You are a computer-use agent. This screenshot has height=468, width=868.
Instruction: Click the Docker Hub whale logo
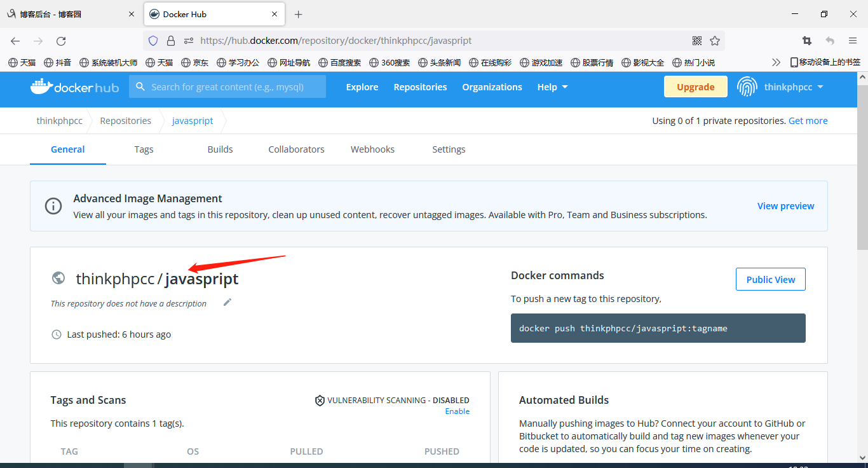[74, 87]
